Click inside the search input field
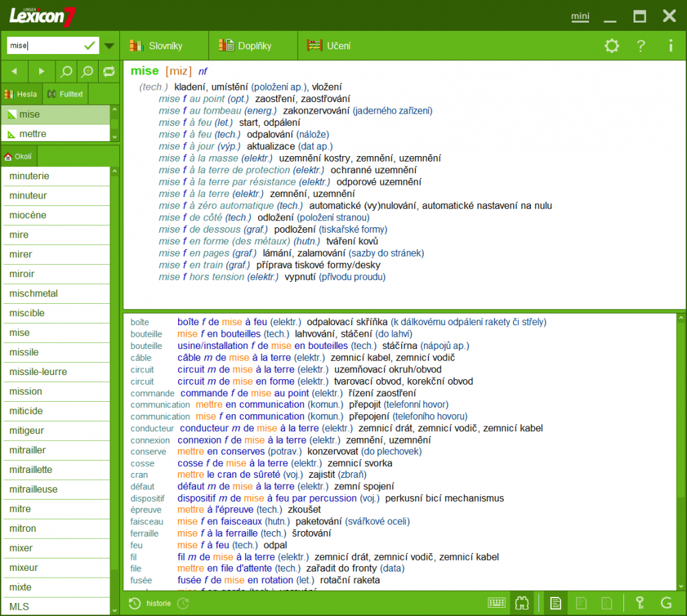 tap(41, 45)
